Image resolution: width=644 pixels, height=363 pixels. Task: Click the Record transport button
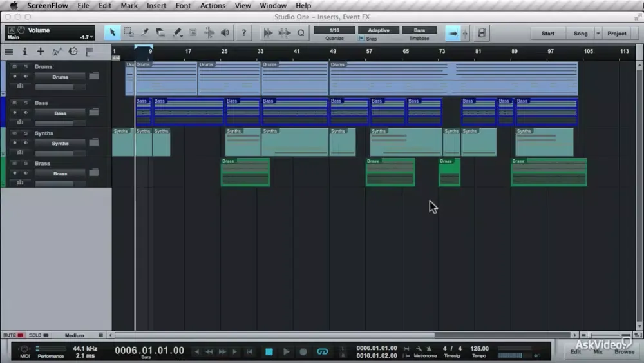[x=303, y=352]
